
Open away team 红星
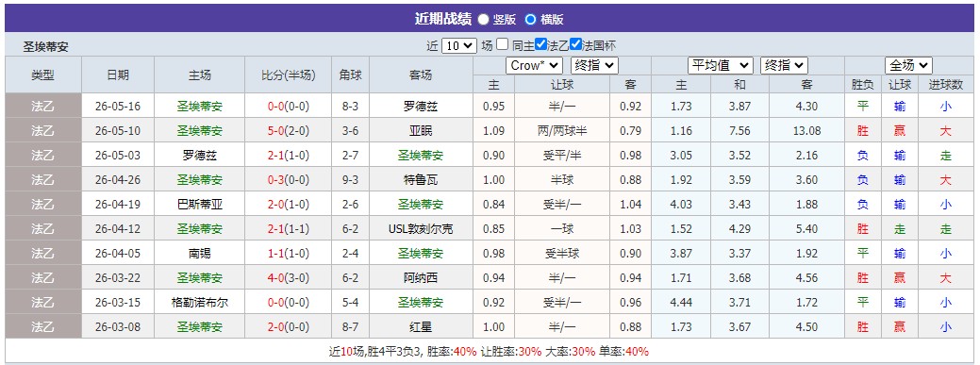[x=421, y=327]
